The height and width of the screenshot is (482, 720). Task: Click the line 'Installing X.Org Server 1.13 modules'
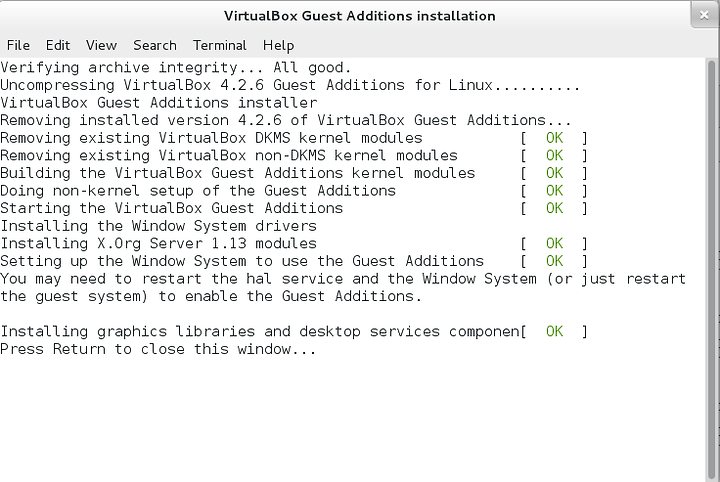coord(158,243)
